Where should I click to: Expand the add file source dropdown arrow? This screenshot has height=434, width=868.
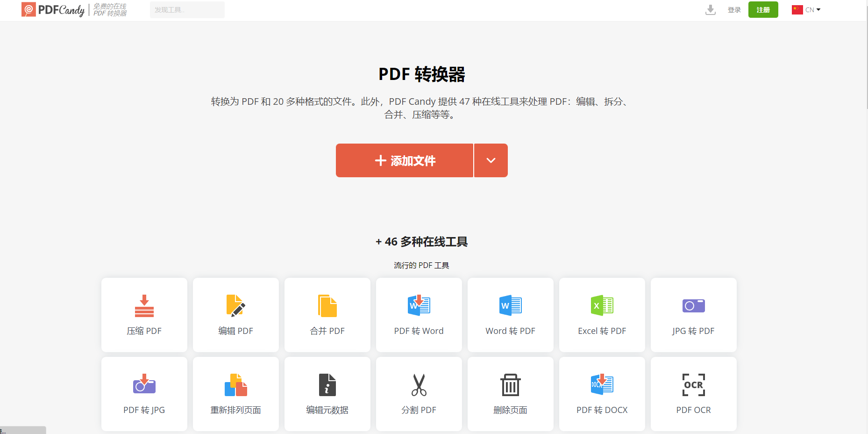point(491,160)
